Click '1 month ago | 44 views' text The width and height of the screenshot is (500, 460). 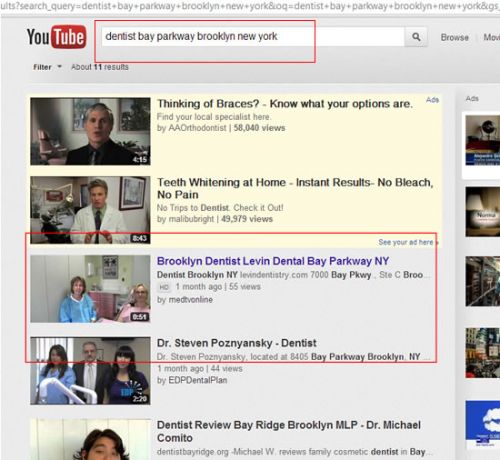pyautogui.click(x=200, y=369)
